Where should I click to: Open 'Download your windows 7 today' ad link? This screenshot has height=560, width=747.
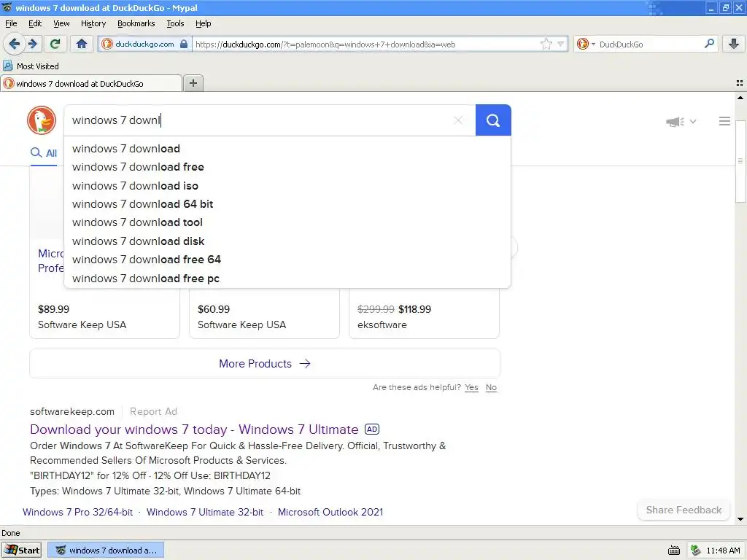(194, 429)
